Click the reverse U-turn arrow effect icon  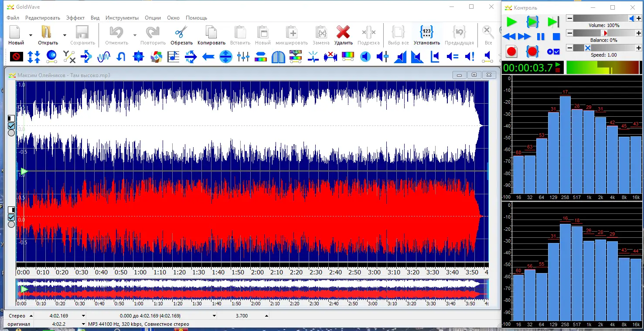(x=121, y=57)
